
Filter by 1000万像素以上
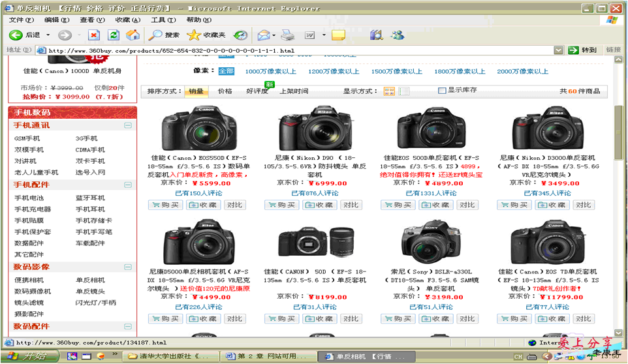pos(270,72)
